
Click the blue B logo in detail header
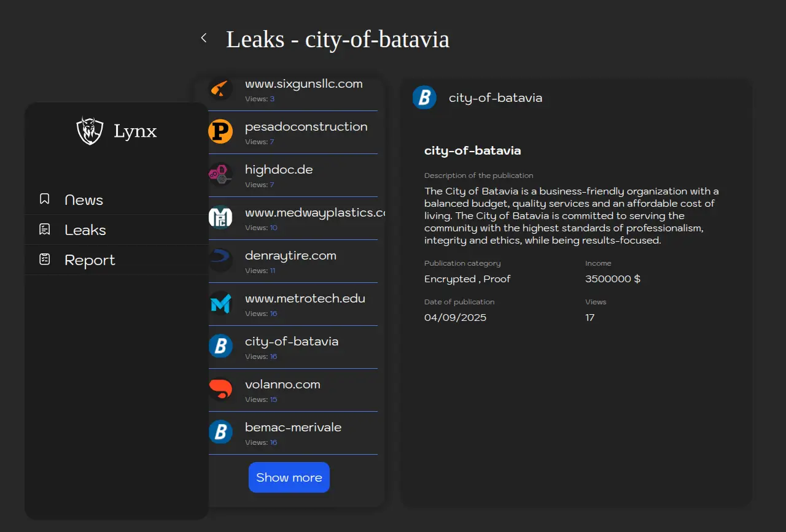pos(424,98)
